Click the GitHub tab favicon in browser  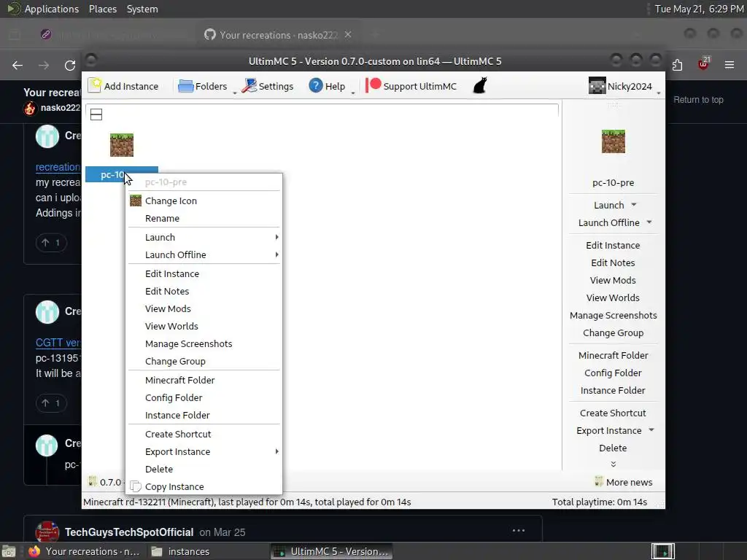[x=210, y=34]
